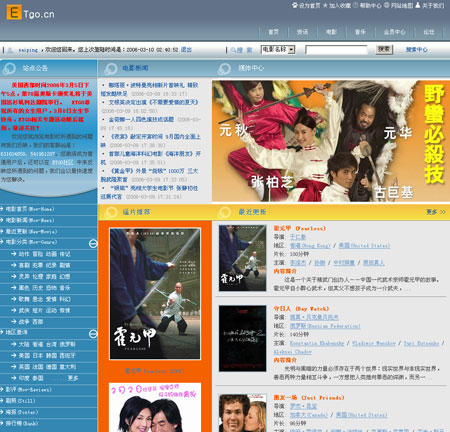
Task: Select the 大陆 region in the sidebar
Action: click(24, 344)
